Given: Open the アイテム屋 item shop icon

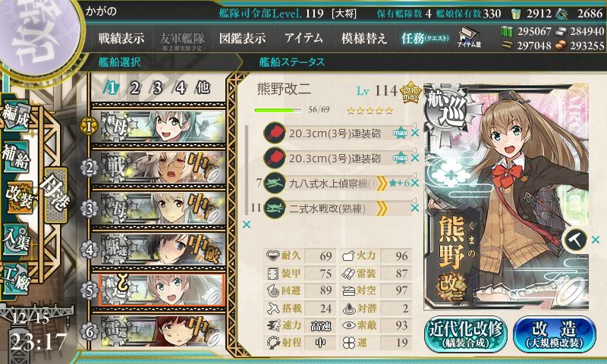Looking at the screenshot, I should coord(468,37).
